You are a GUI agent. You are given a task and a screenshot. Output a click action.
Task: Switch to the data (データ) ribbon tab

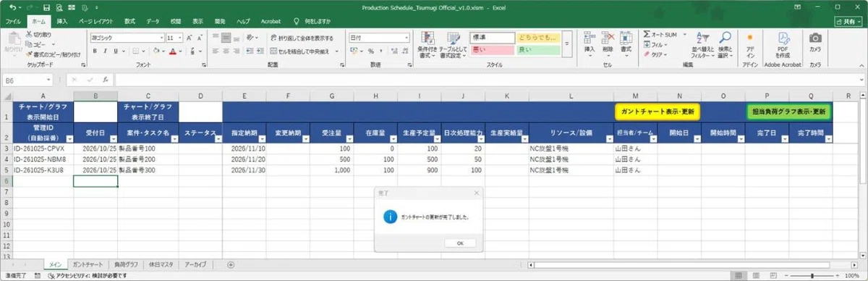click(x=153, y=22)
